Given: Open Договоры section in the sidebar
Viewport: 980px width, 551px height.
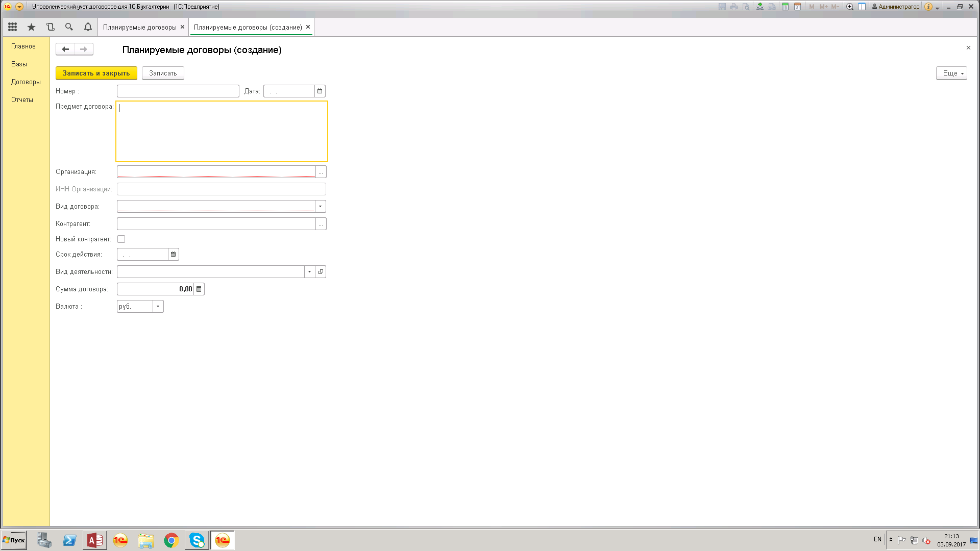Looking at the screenshot, I should tap(26, 82).
